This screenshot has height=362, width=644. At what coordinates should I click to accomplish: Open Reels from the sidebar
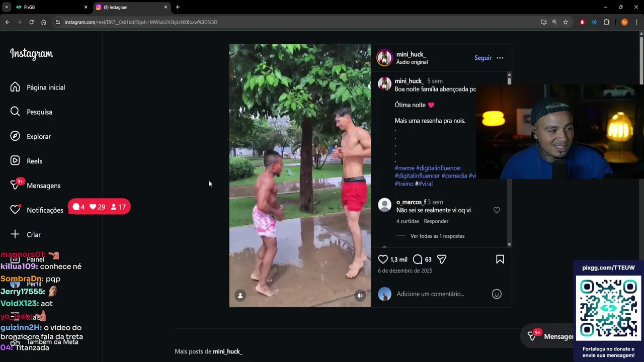(x=34, y=161)
